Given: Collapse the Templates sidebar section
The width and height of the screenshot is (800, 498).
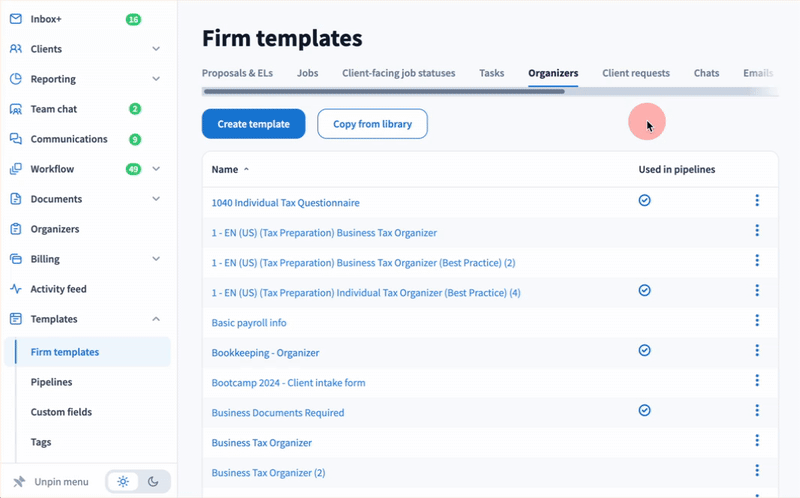Looking at the screenshot, I should pyautogui.click(x=156, y=319).
